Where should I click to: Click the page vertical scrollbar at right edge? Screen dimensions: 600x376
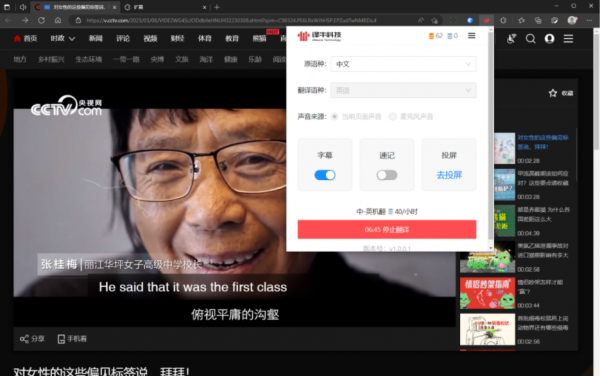[596, 92]
